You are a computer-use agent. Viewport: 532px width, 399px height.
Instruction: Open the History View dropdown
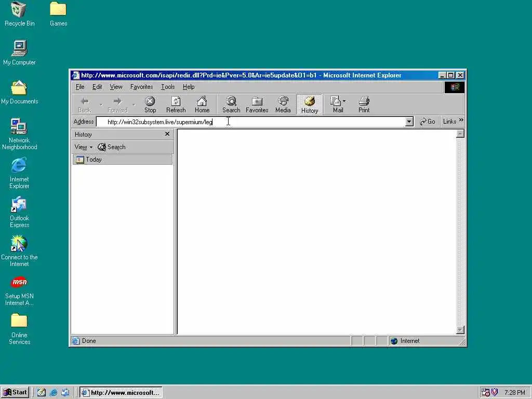84,147
